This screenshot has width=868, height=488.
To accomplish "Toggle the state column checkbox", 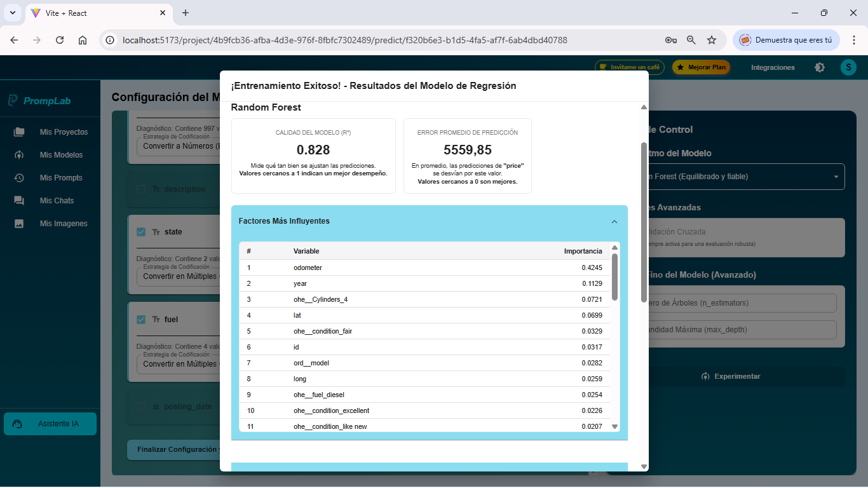I will [x=141, y=232].
